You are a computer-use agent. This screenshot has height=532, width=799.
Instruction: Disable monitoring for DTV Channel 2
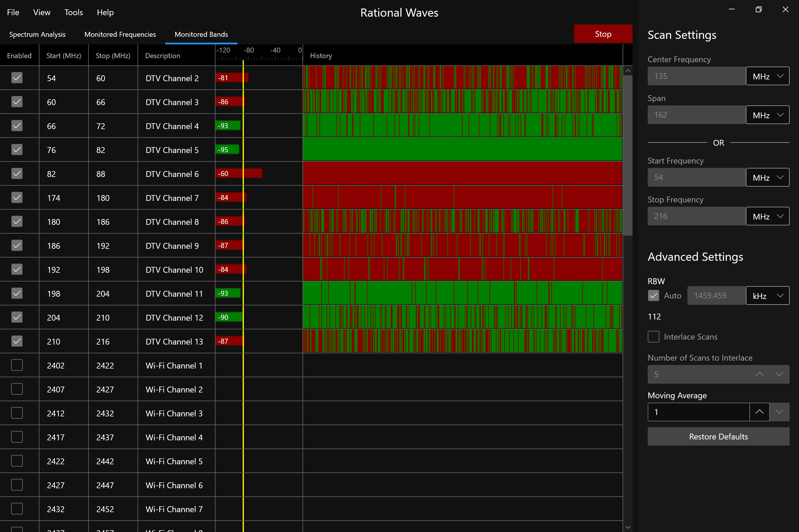click(x=17, y=78)
